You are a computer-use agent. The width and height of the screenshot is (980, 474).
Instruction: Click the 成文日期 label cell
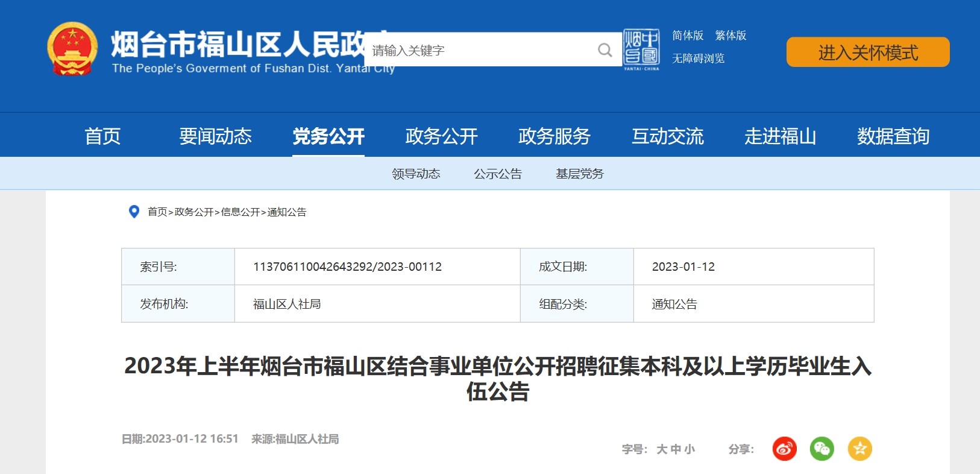pyautogui.click(x=577, y=267)
